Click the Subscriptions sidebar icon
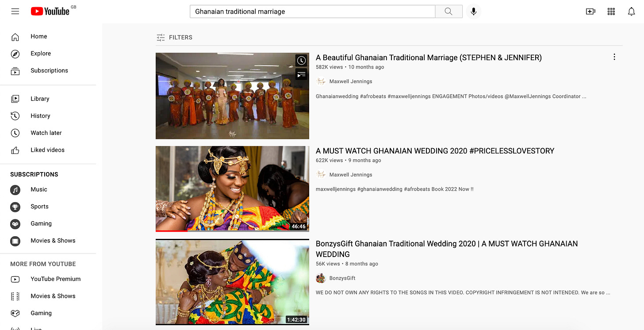This screenshot has height=330, width=644. click(15, 71)
